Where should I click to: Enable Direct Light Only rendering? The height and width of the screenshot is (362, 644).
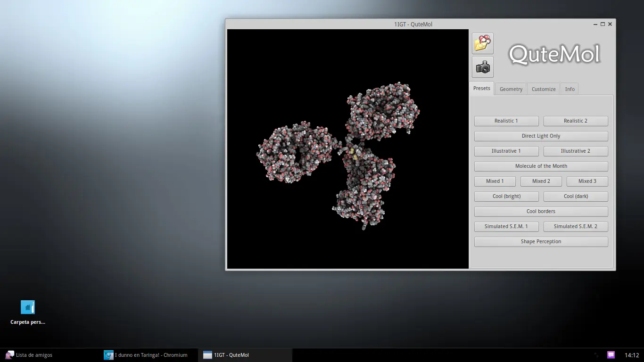541,136
